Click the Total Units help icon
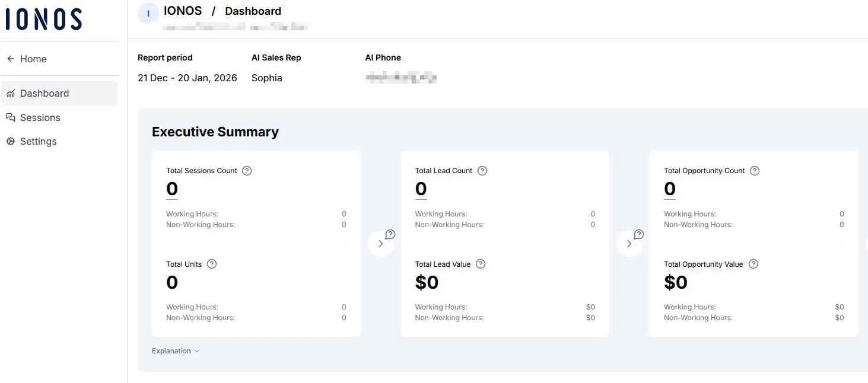Viewport: 868px width, 383px height. coord(212,263)
